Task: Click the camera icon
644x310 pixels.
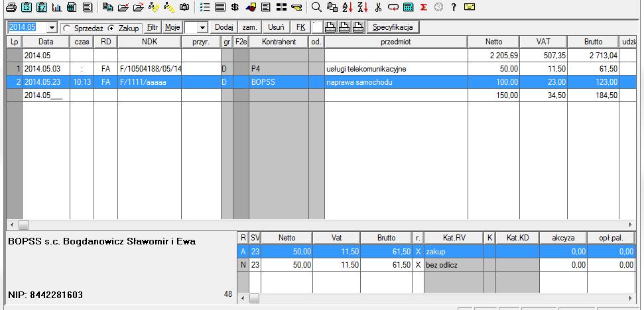Action: (184, 7)
